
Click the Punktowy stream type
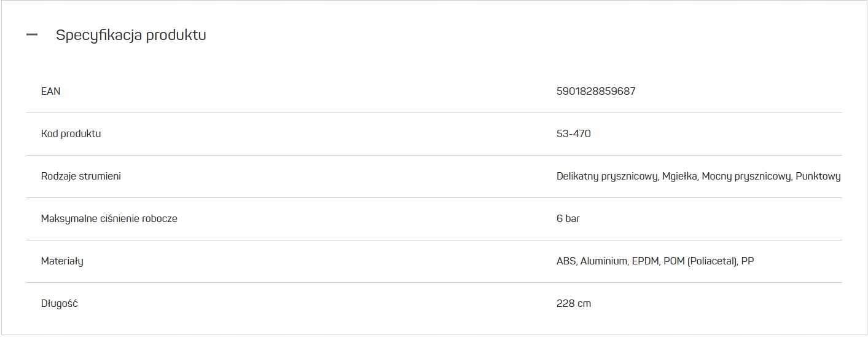(818, 176)
